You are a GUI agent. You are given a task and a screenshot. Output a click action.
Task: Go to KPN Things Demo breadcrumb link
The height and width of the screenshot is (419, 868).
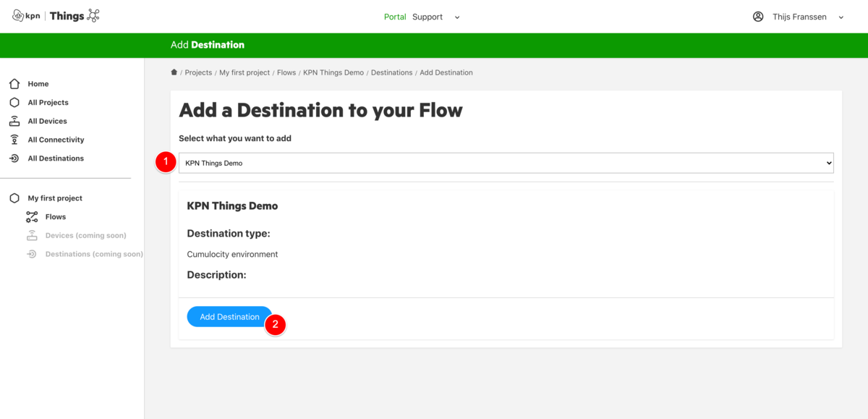(x=333, y=72)
